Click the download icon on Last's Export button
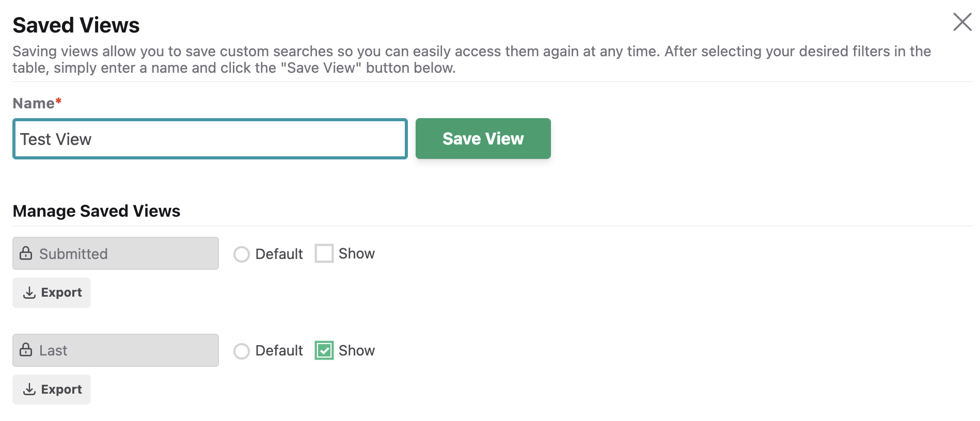Screen dimensions: 980x421 pyautogui.click(x=30, y=390)
